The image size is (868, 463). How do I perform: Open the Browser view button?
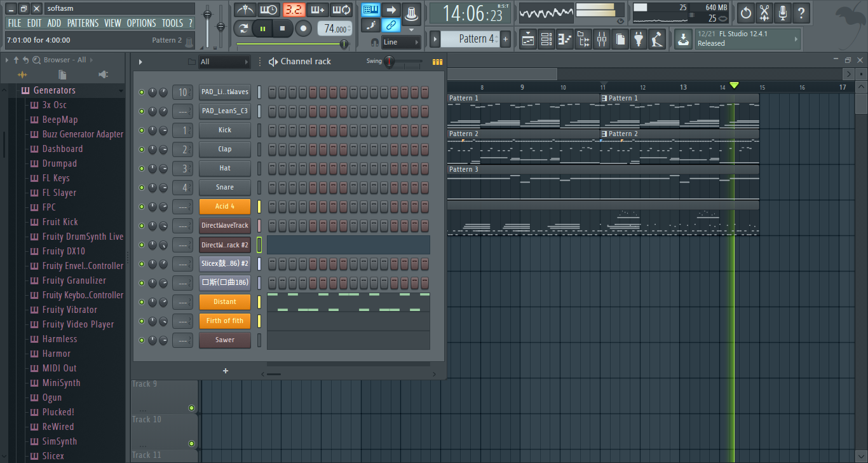[583, 39]
